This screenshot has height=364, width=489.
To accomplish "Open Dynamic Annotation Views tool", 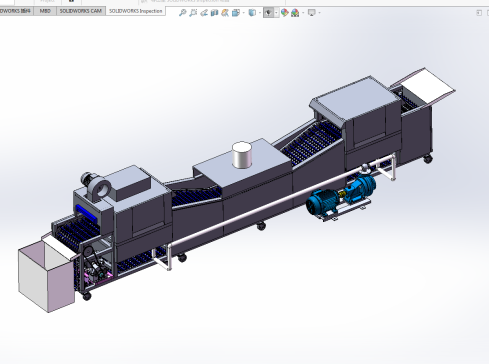I will (225, 13).
